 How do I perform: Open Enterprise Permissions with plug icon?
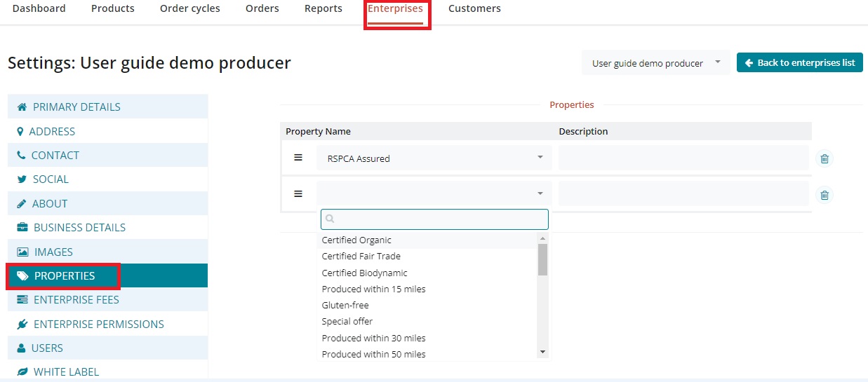pyautogui.click(x=98, y=325)
